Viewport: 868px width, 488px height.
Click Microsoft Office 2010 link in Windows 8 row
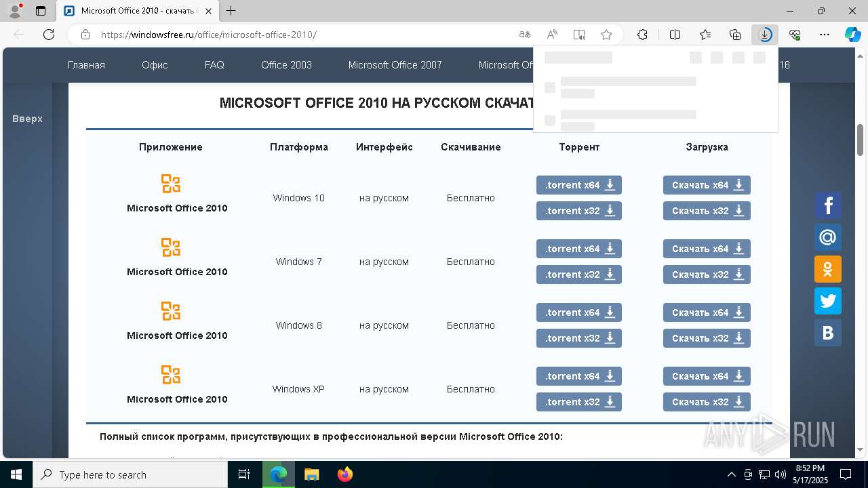[177, 335]
